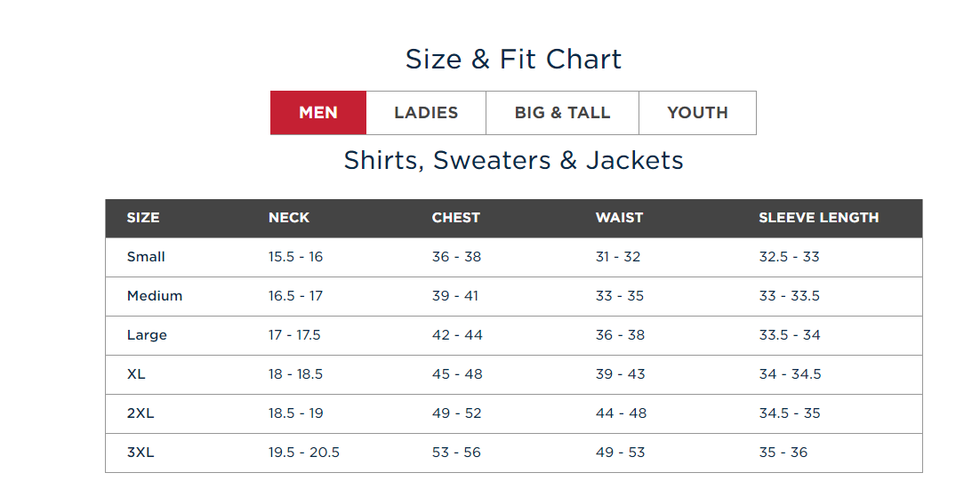Switch to the LADIES tab

426,113
